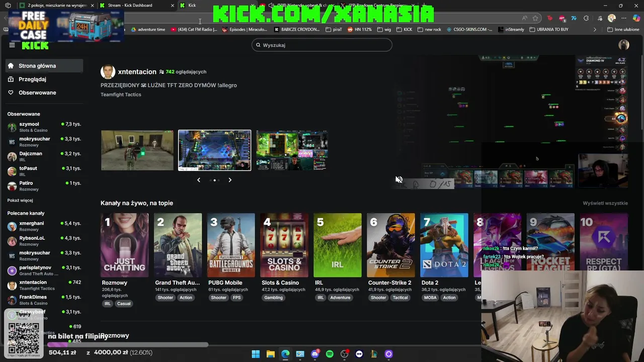Click Gambling tag under Slots & Casino
Image resolution: width=644 pixels, height=362 pixels.
pyautogui.click(x=274, y=298)
